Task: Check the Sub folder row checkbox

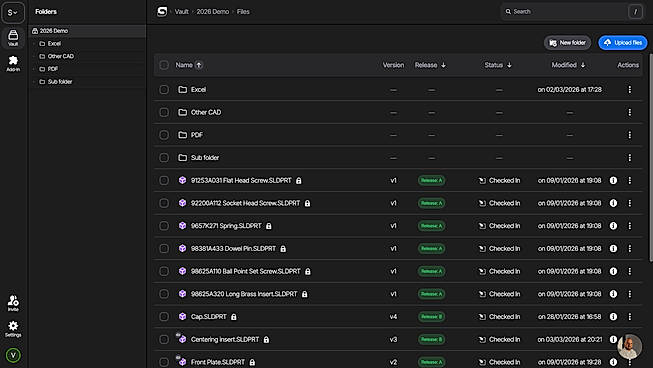Action: [164, 158]
